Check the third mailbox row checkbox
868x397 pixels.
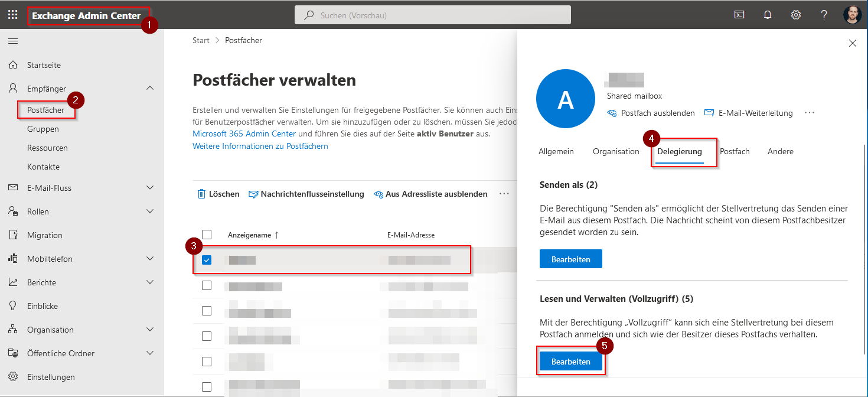click(x=207, y=311)
